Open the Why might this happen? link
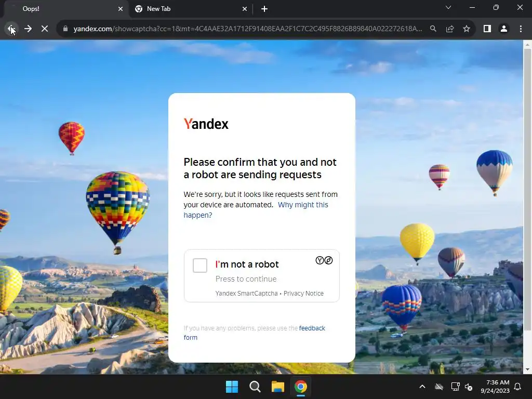This screenshot has width=532, height=399. coord(256,210)
